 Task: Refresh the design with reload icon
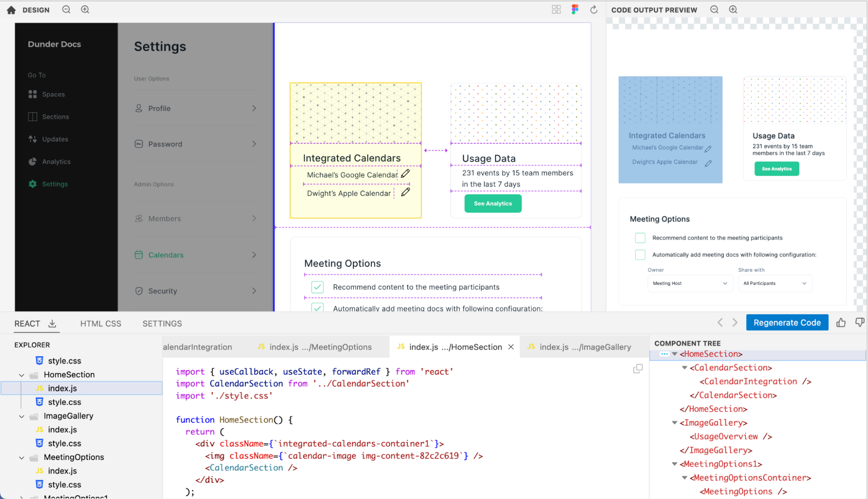pyautogui.click(x=594, y=10)
